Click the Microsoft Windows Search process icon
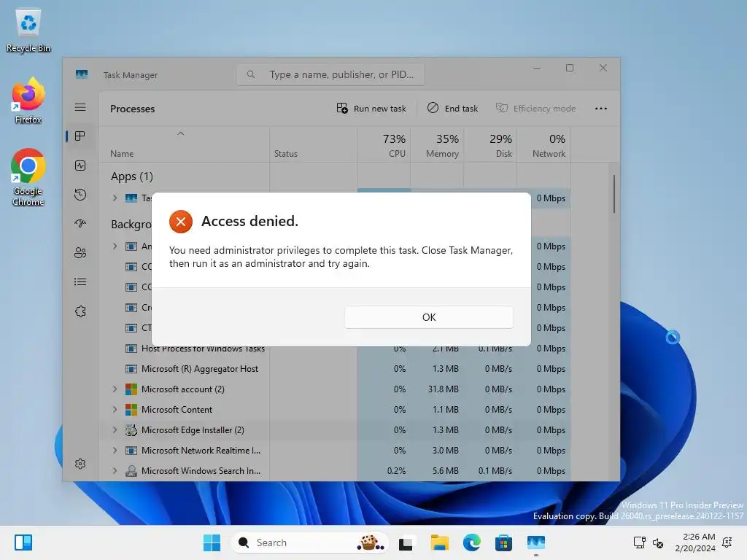Screen dimensions: 747x560 (x=131, y=471)
